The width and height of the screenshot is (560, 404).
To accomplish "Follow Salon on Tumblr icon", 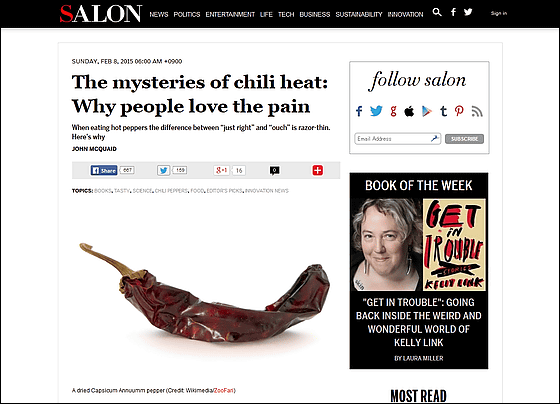I will 444,111.
